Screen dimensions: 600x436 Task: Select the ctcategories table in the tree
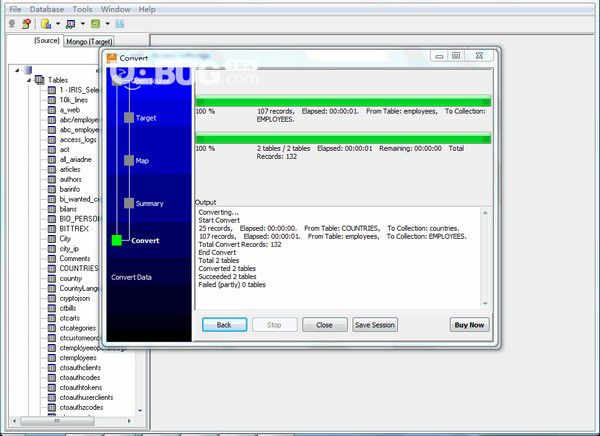(x=78, y=328)
